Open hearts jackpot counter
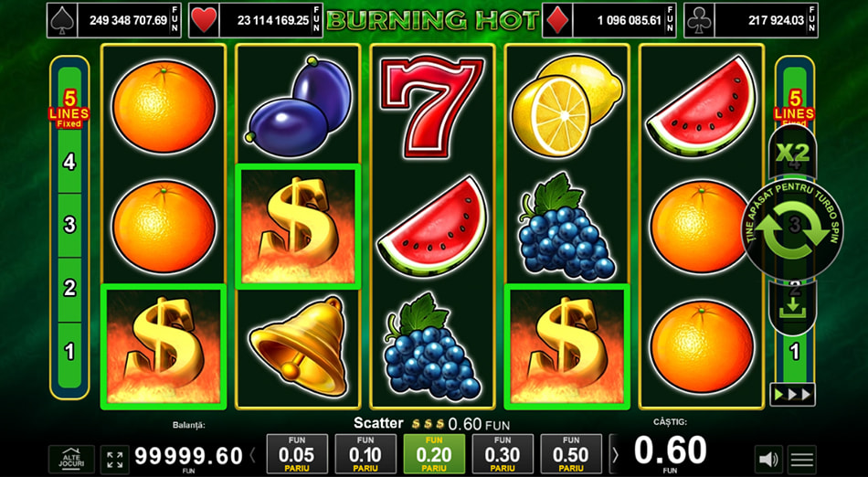868x477 pixels. (x=255, y=20)
